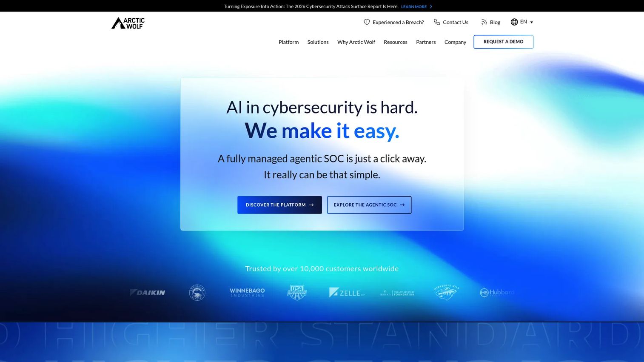The image size is (644, 362).
Task: Click the globe language icon
Action: click(514, 22)
